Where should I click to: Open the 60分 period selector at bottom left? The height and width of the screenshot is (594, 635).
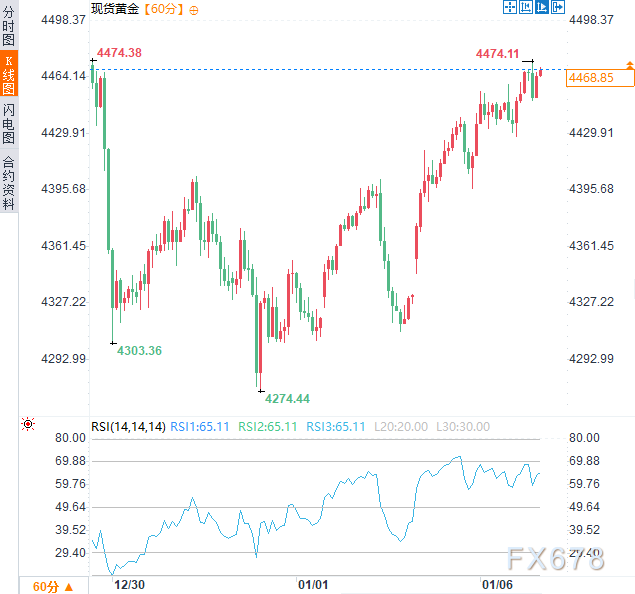(52, 586)
